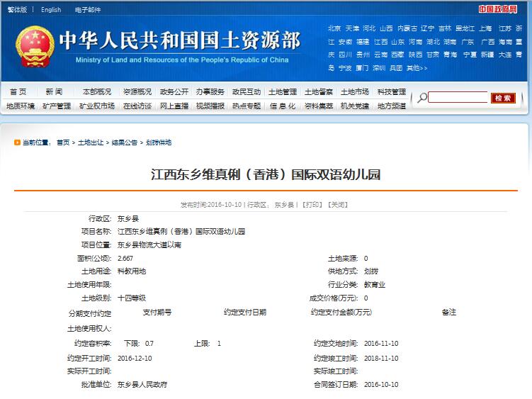This screenshot has width=532, height=399.
Task: Open the 土地管理 menu item
Action: tap(283, 91)
